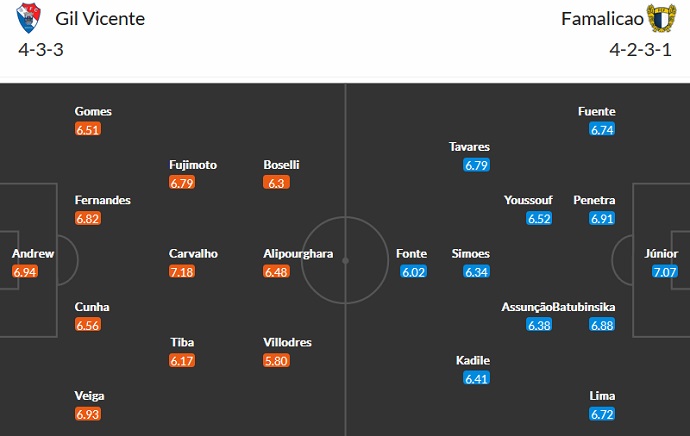This screenshot has width=690, height=436.
Task: Select Famalicao player Tavares' name
Action: (x=469, y=147)
